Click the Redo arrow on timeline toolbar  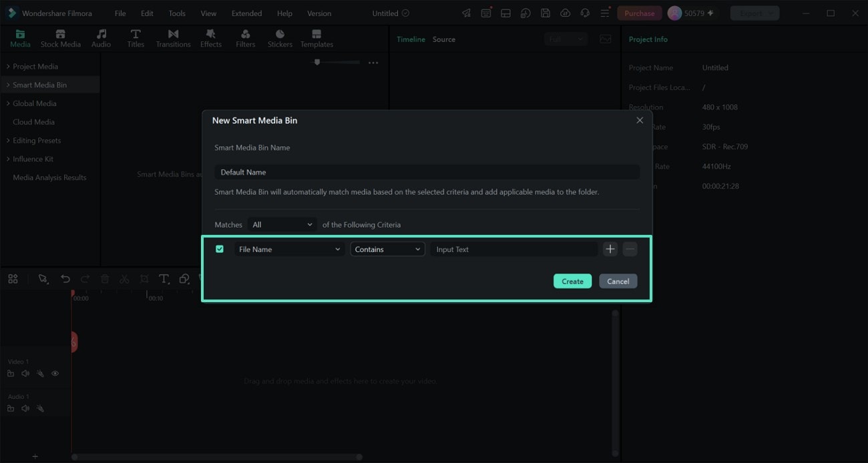[85, 279]
